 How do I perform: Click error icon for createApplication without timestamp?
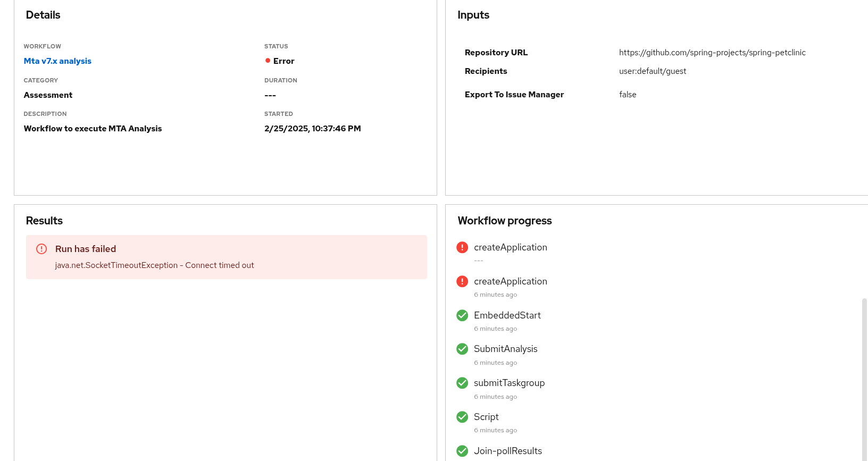462,247
